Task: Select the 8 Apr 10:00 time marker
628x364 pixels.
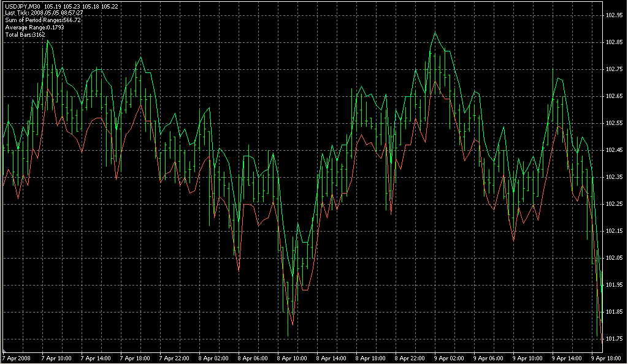Action: [x=293, y=358]
